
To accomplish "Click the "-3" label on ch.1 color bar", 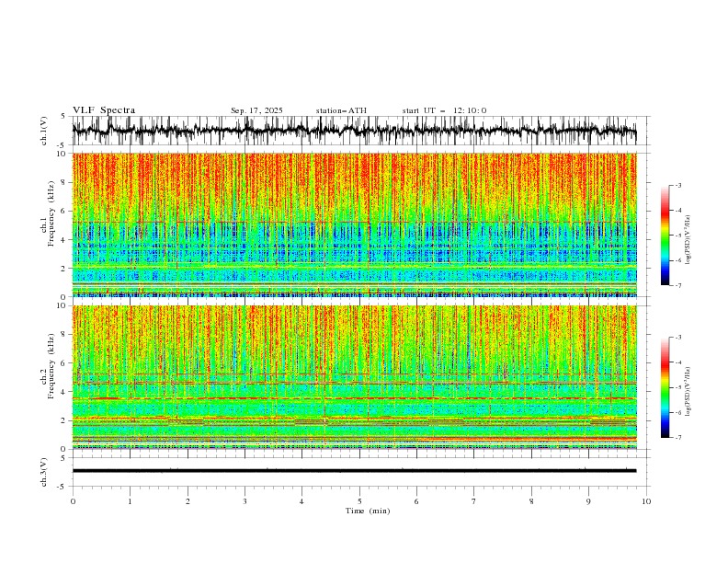I will pos(678,185).
